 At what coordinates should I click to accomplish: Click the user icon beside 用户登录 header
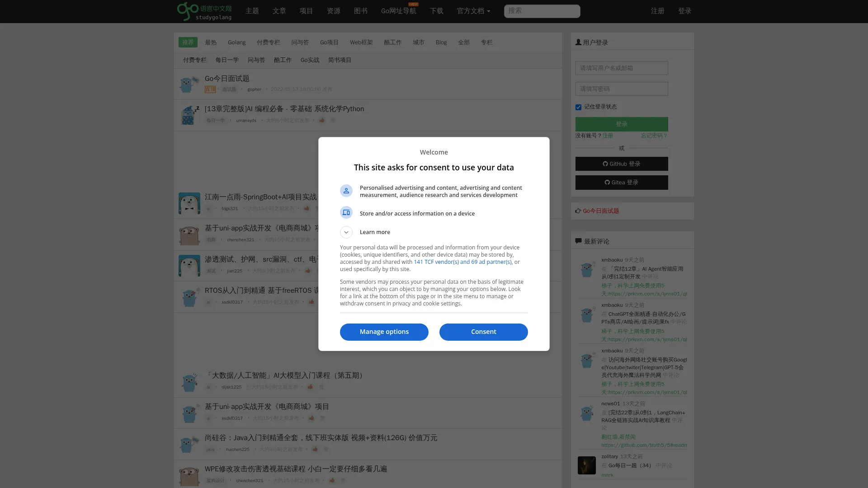[x=578, y=42]
